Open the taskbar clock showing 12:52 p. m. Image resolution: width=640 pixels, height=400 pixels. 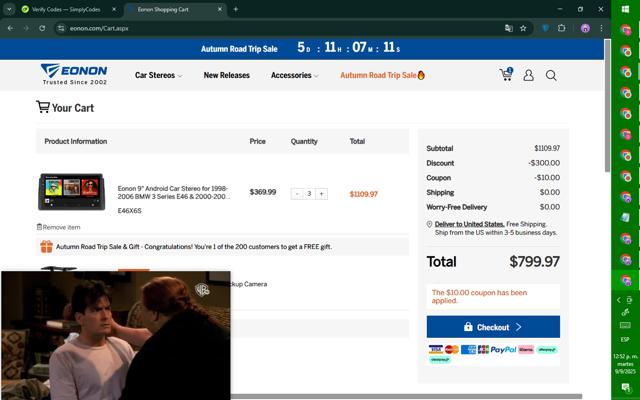(625, 363)
